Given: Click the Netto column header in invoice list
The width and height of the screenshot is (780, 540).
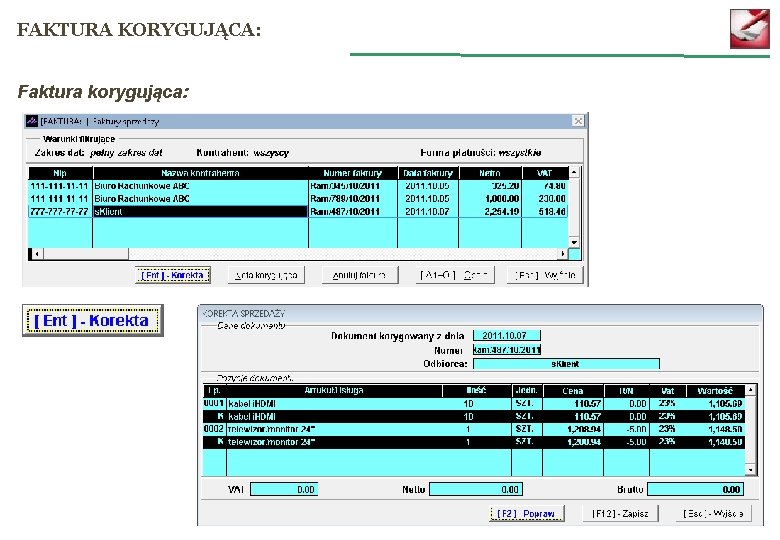Looking at the screenshot, I should coord(490,173).
